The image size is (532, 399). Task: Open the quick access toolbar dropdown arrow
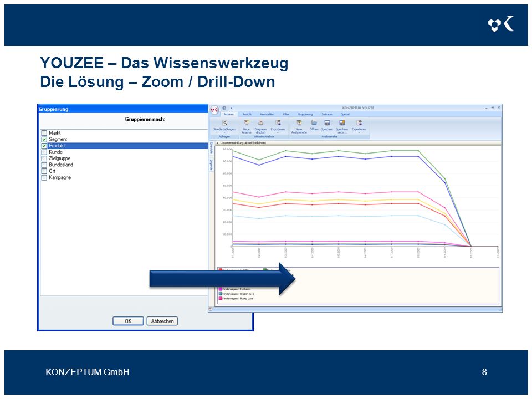pyautogui.click(x=232, y=108)
